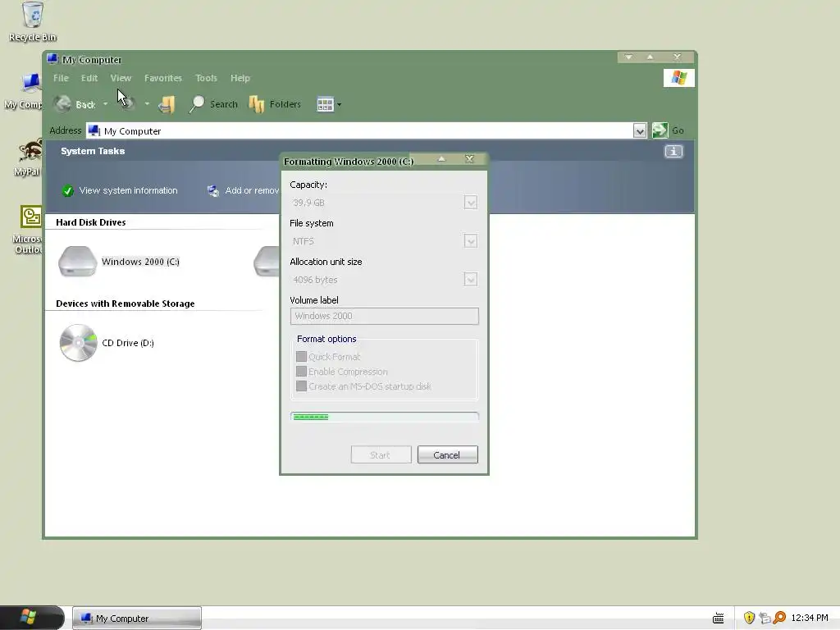The image size is (840, 630).
Task: Click the format progress bar
Action: pos(384,417)
